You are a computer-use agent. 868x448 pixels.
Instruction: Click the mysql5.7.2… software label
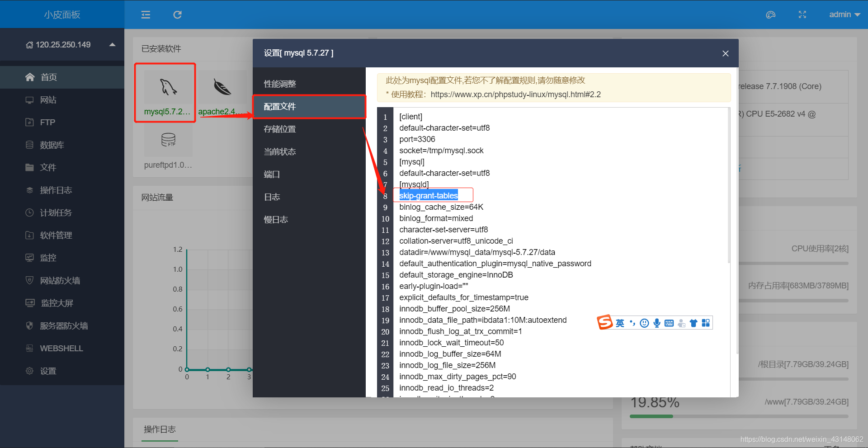pyautogui.click(x=167, y=112)
